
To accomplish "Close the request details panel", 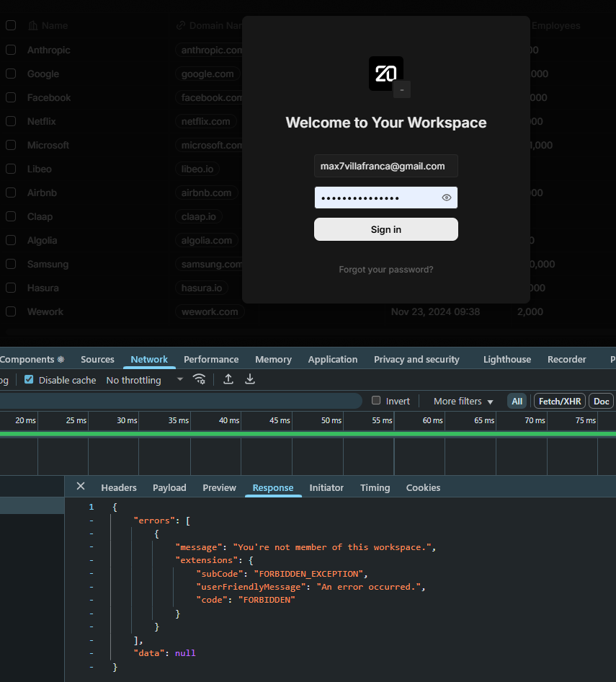I will pos(81,487).
